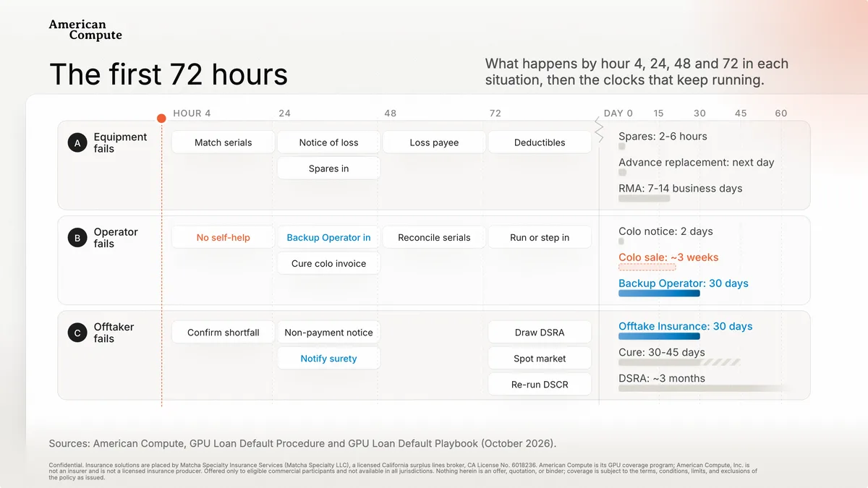The image size is (868, 488).
Task: Click the 48 hour column header
Action: click(391, 114)
